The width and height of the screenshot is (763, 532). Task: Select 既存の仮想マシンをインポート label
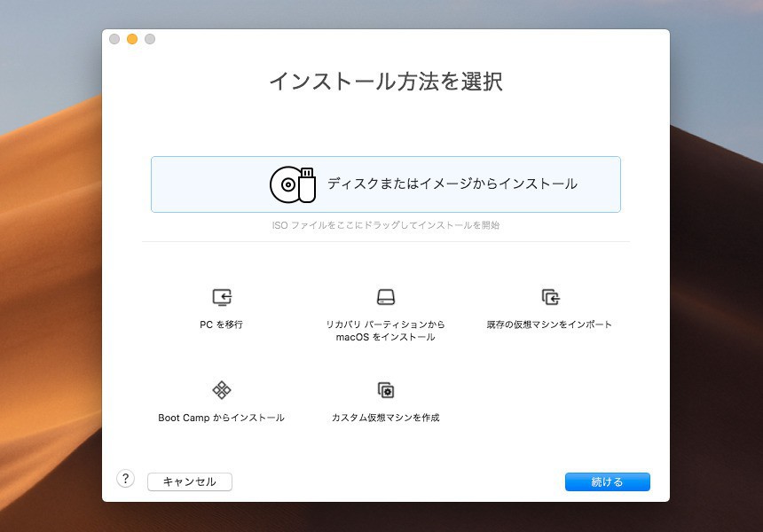[x=549, y=325]
